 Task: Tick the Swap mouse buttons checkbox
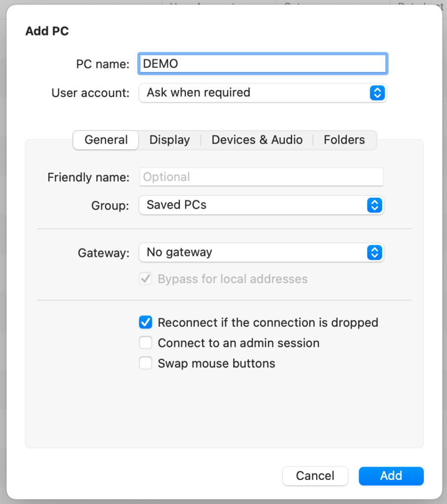pyautogui.click(x=146, y=363)
